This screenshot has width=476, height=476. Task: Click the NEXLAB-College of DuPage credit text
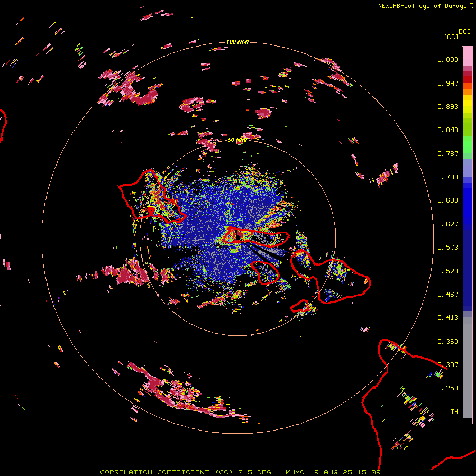pyautogui.click(x=425, y=6)
